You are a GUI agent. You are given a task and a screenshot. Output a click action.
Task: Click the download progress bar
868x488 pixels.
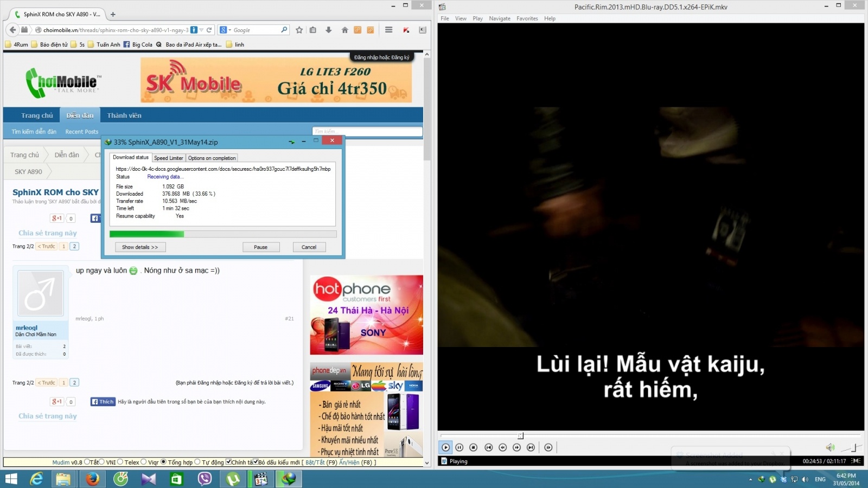(223, 234)
